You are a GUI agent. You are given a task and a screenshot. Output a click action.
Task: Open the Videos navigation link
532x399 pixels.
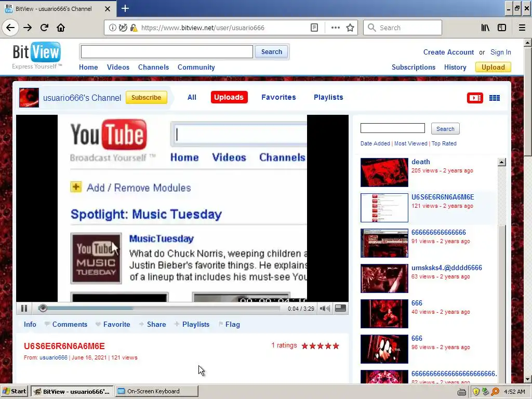pyautogui.click(x=118, y=67)
